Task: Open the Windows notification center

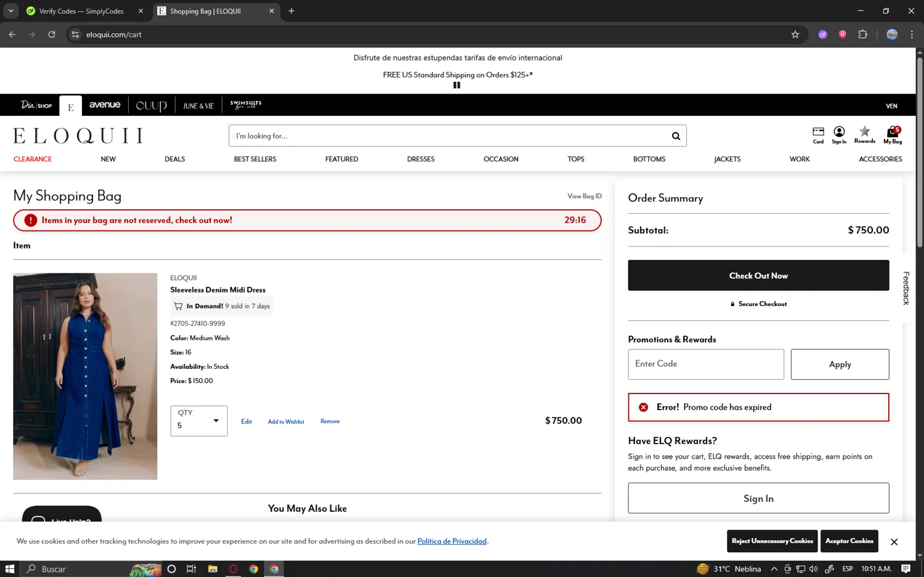Action: click(x=906, y=569)
